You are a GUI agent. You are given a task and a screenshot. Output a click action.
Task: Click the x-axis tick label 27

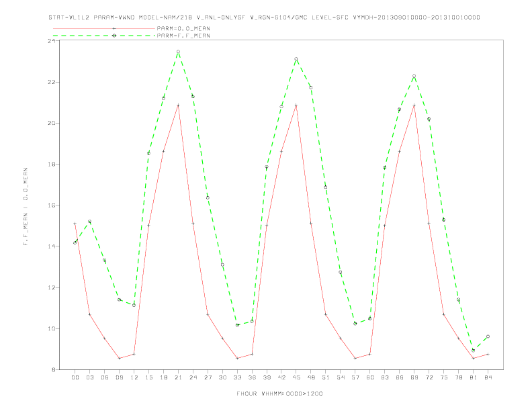[x=208, y=377]
